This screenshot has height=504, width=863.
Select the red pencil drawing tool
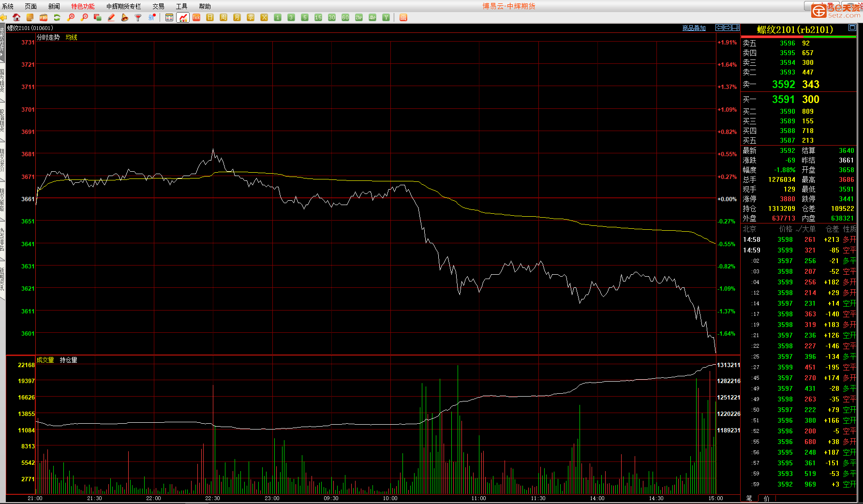coord(111,17)
